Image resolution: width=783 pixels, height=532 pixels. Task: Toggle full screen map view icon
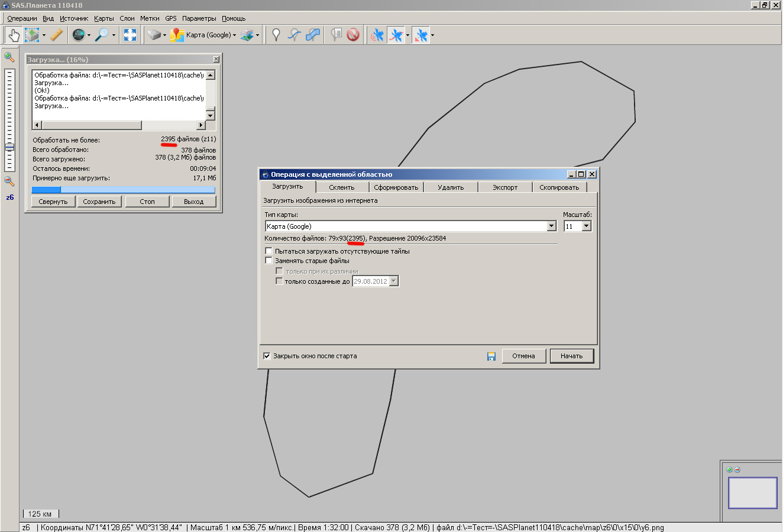(130, 35)
